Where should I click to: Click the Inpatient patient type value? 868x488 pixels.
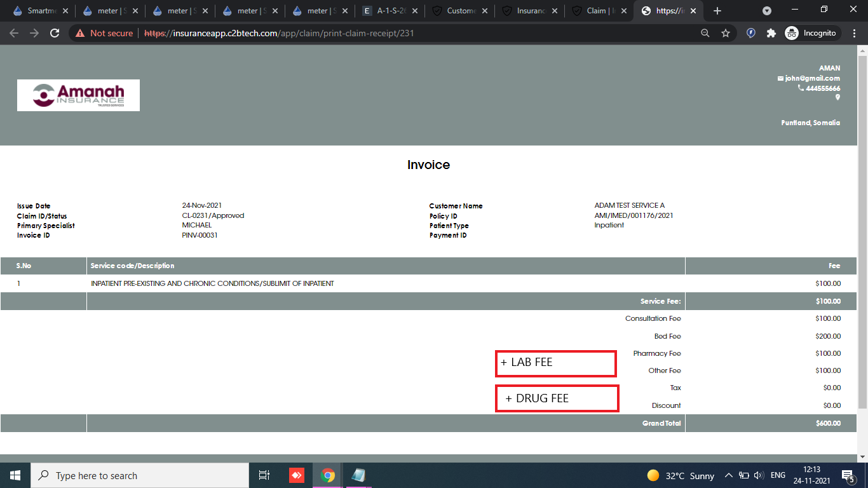click(609, 225)
